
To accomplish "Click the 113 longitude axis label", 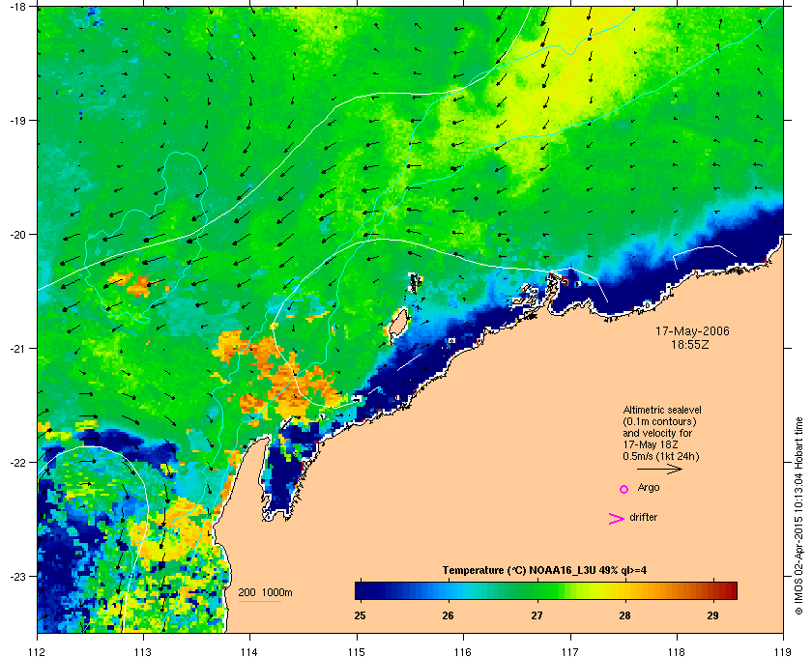I will coord(143,652).
